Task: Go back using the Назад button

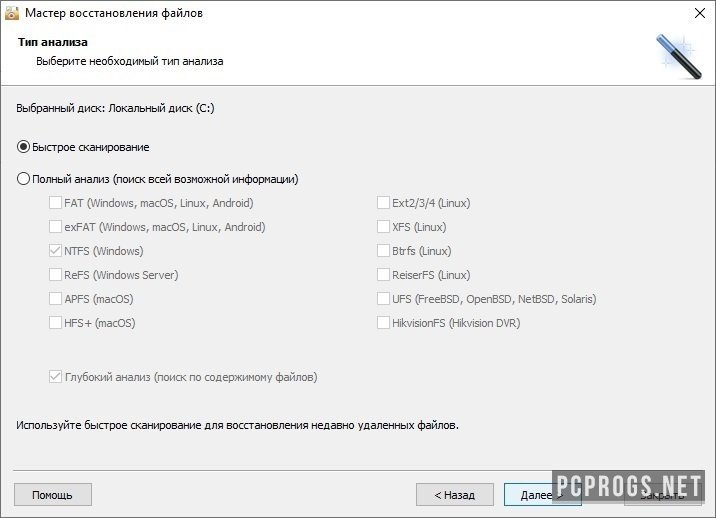Action: pyautogui.click(x=455, y=495)
